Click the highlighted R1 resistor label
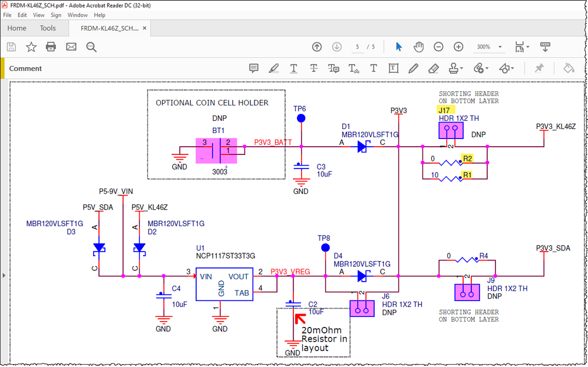 tap(467, 175)
